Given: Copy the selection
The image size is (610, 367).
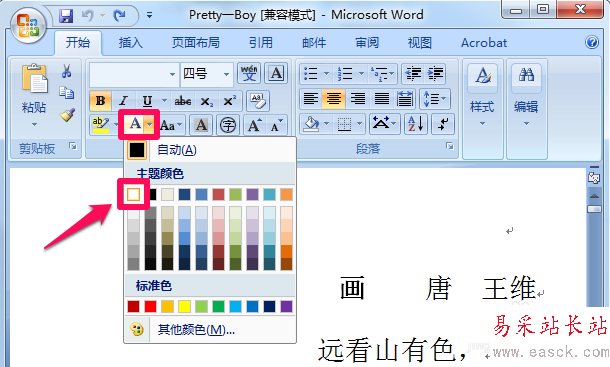Looking at the screenshot, I should (67, 93).
